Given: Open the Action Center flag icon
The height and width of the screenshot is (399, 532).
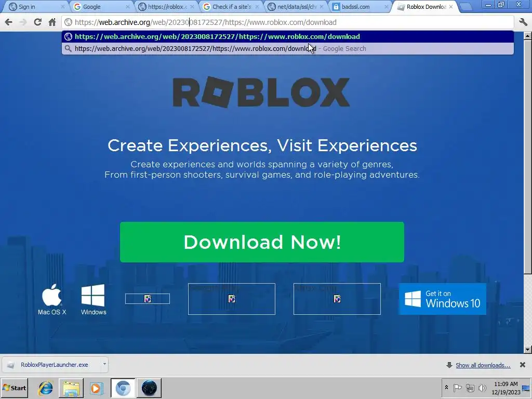Looking at the screenshot, I should (x=457, y=388).
